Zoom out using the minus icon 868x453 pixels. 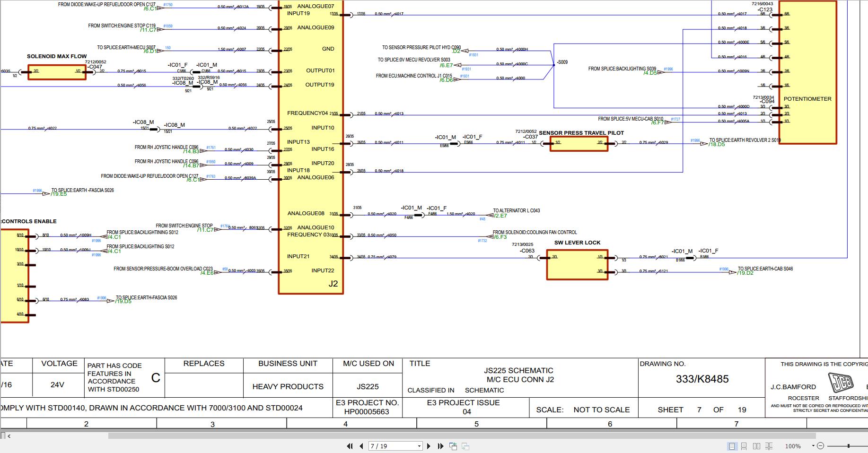pyautogui.click(x=820, y=446)
